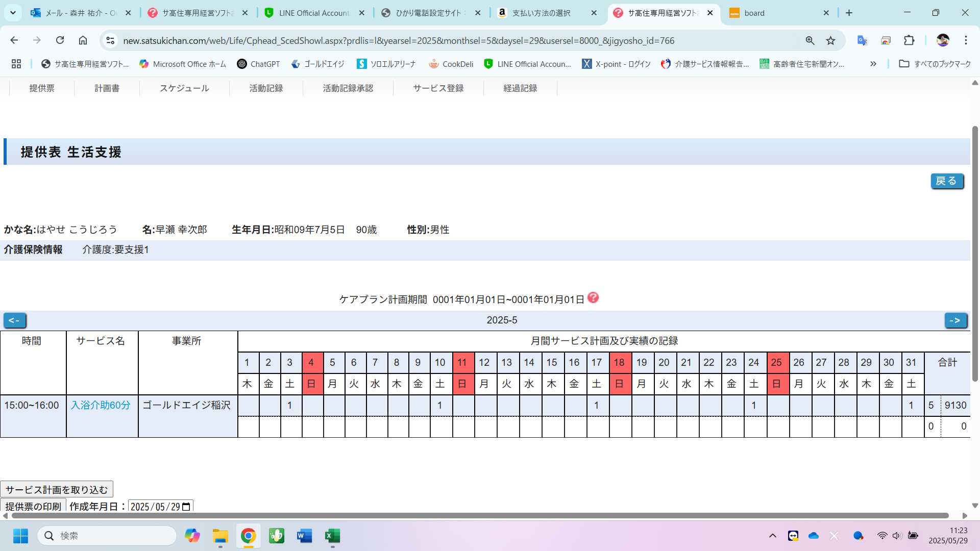Click the red help icon beside care plan period
Screen dimensions: 980x551
click(x=593, y=297)
